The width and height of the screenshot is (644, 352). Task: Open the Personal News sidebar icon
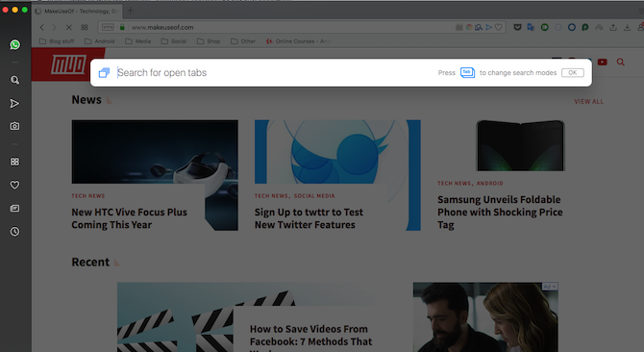pyautogui.click(x=14, y=209)
